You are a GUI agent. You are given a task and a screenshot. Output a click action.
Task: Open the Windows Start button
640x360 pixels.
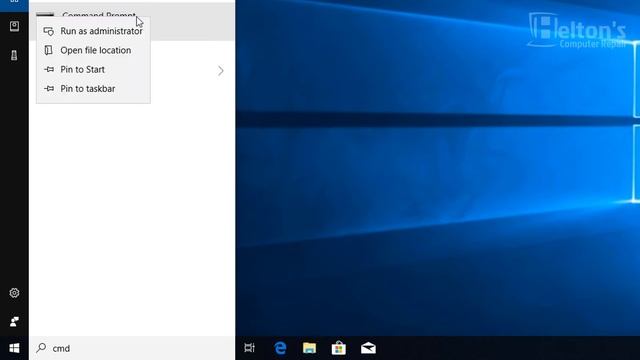click(x=14, y=348)
